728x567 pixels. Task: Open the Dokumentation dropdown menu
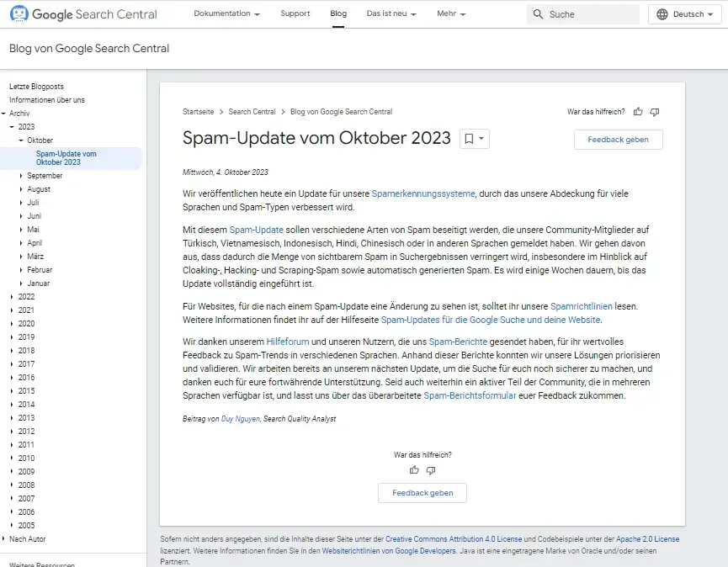point(226,13)
